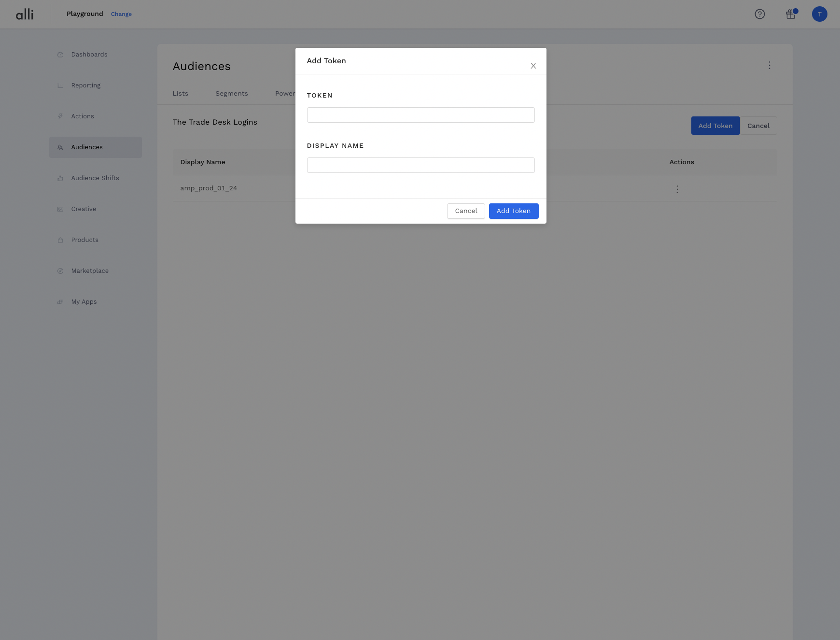Open the gift notifications icon
This screenshot has height=640, width=840.
(791, 14)
